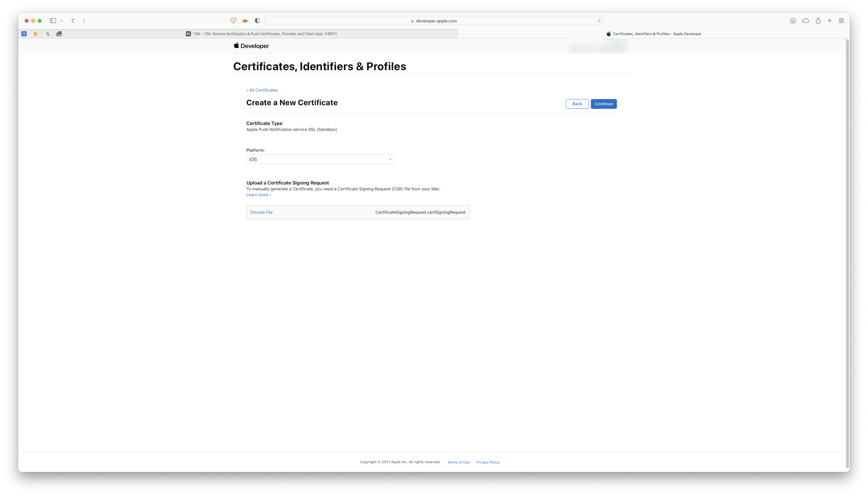The width and height of the screenshot is (868, 496).
Task: Open the Platform iOS dropdown
Action: (x=320, y=159)
